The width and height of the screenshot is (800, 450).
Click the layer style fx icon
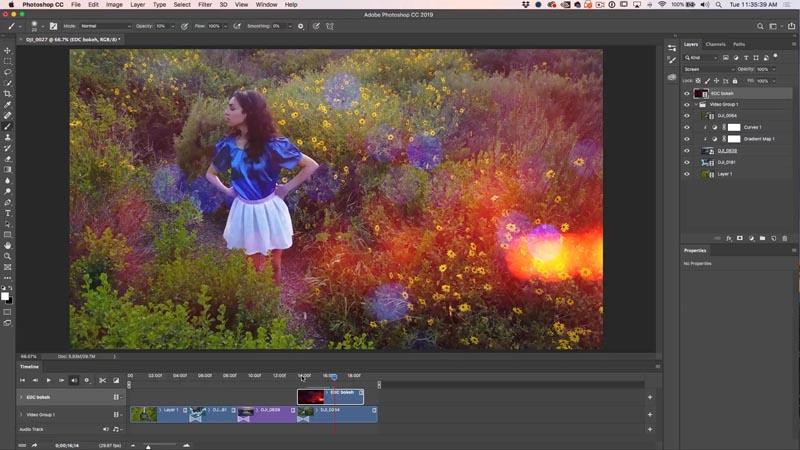729,238
